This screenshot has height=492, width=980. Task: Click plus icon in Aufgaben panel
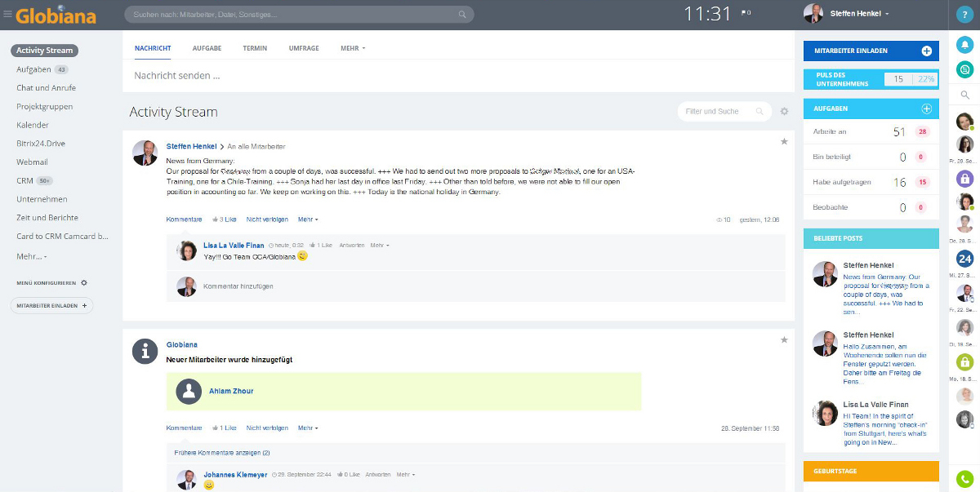(926, 109)
